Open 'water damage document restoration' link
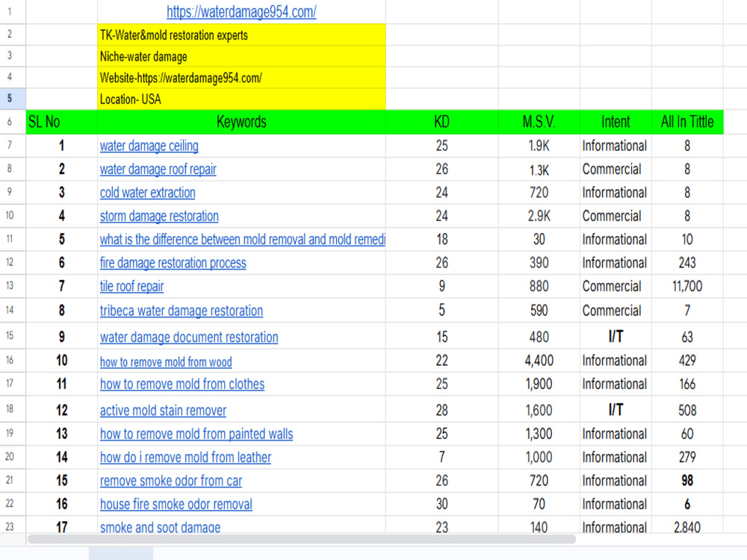 click(189, 337)
